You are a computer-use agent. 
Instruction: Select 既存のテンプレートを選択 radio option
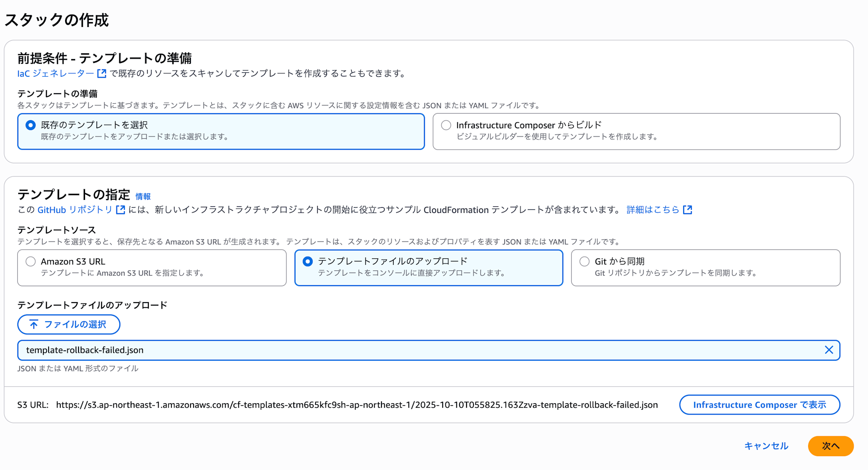pyautogui.click(x=30, y=125)
